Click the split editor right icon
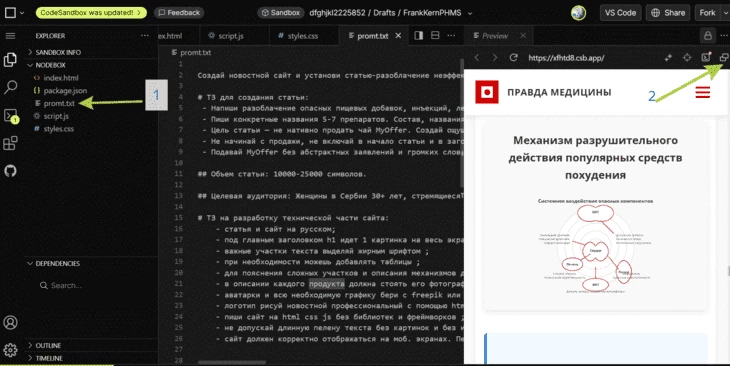Viewport: 730px width, 366px height. (419, 35)
